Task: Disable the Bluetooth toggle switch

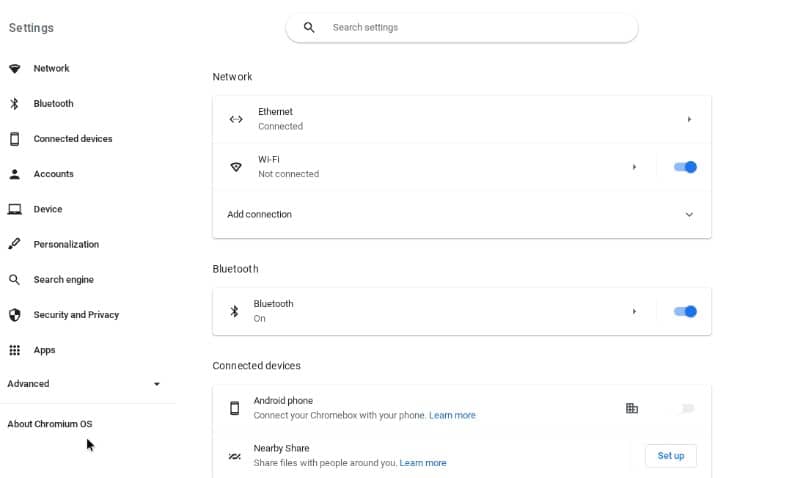Action: pos(685,311)
